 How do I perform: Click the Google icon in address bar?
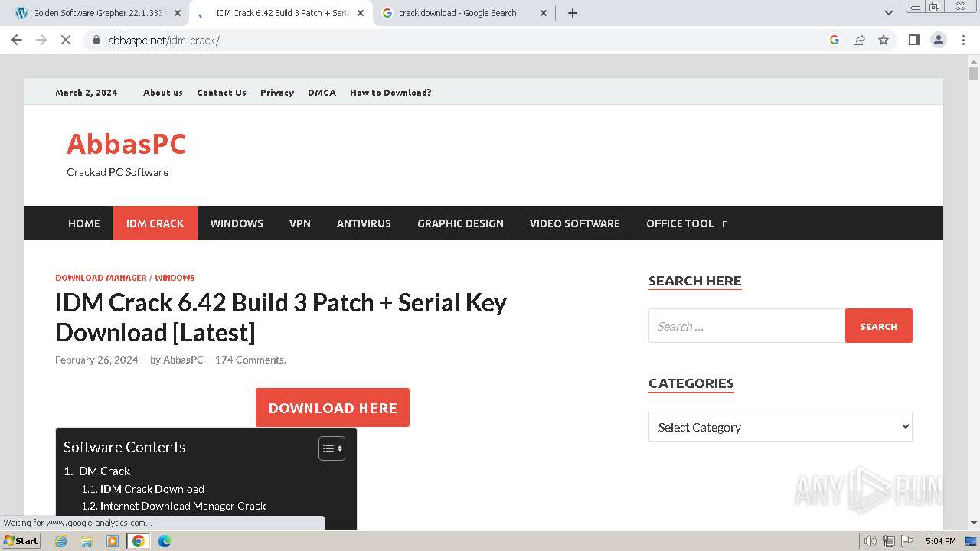[835, 40]
